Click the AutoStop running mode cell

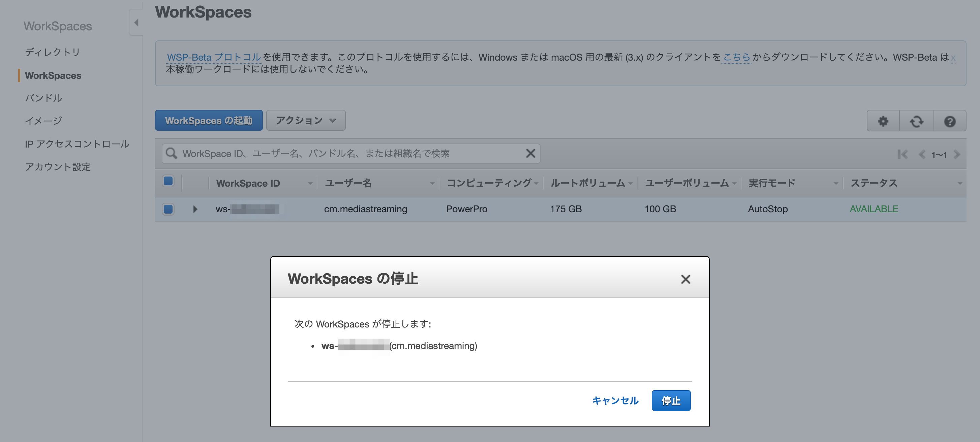pyautogui.click(x=768, y=209)
